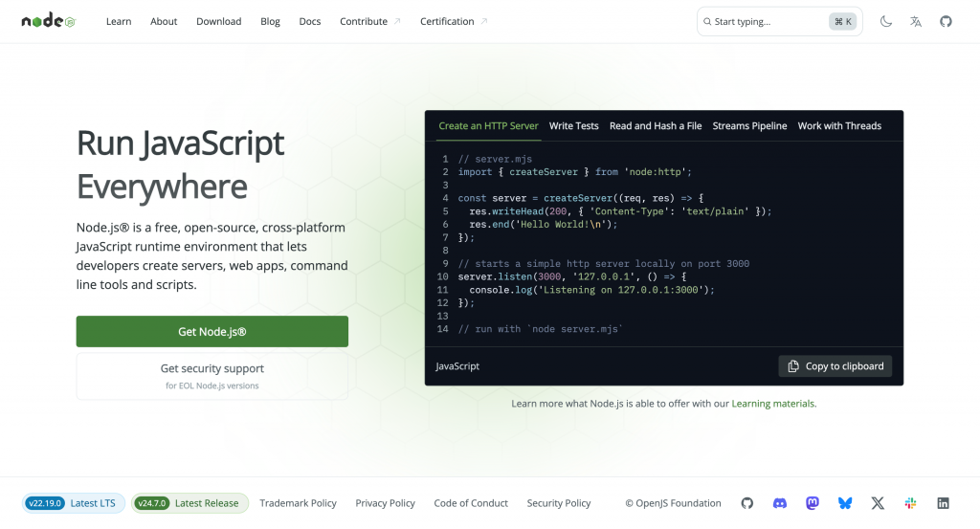Open the Streams Pipeline tab
This screenshot has width=980, height=529.
click(749, 125)
